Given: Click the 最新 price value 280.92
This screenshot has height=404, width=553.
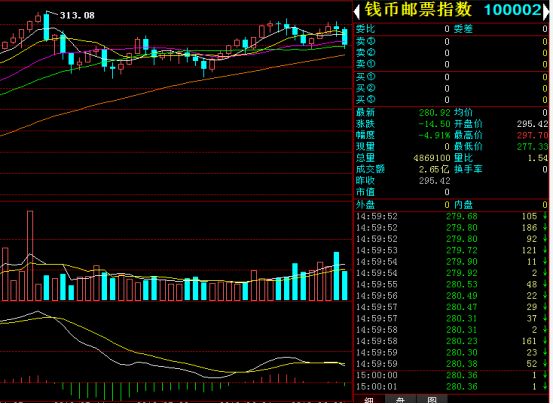Looking at the screenshot, I should coord(434,113).
